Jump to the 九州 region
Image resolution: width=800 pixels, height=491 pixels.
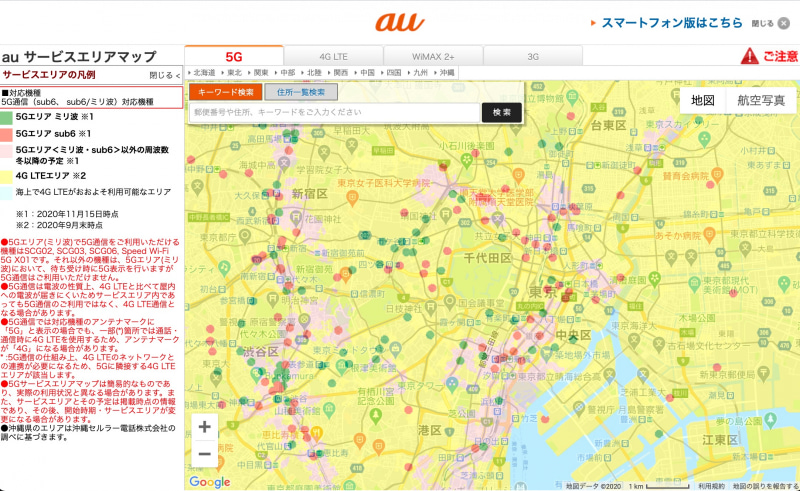point(418,72)
